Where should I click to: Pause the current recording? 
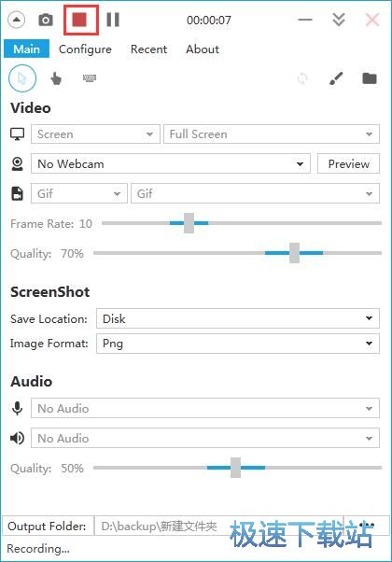pyautogui.click(x=113, y=20)
